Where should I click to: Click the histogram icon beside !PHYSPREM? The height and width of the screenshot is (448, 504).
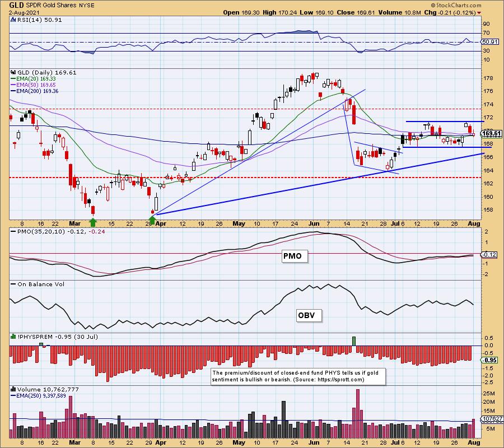coord(13,337)
